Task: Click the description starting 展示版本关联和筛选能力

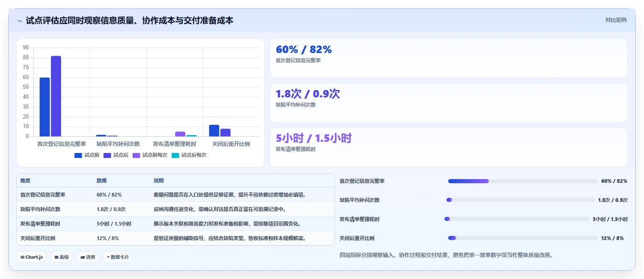Action: 227,224
